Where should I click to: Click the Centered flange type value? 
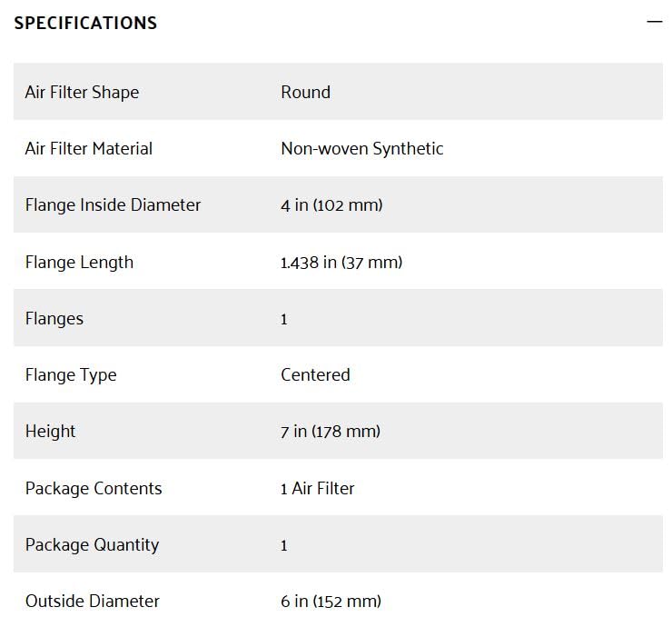(x=315, y=374)
